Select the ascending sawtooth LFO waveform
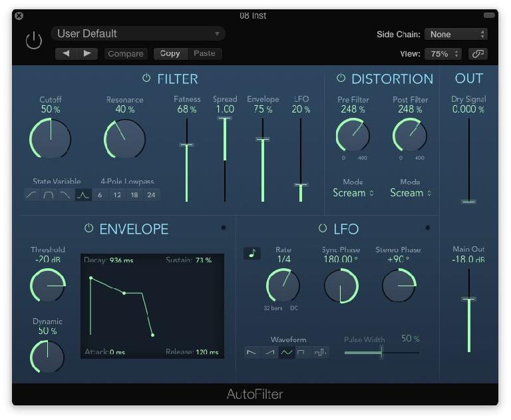The width and height of the screenshot is (511, 420). point(269,352)
